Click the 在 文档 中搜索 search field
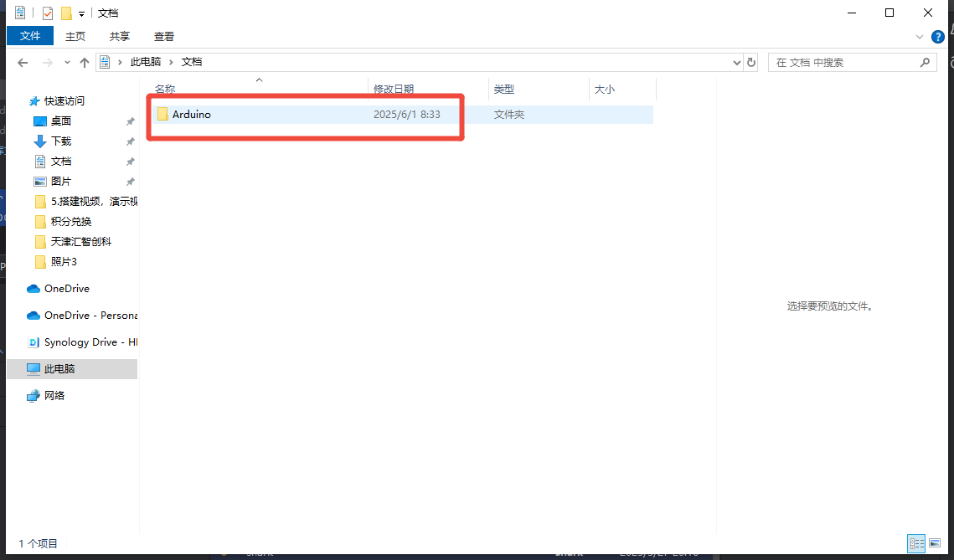This screenshot has height=560, width=954. click(842, 63)
